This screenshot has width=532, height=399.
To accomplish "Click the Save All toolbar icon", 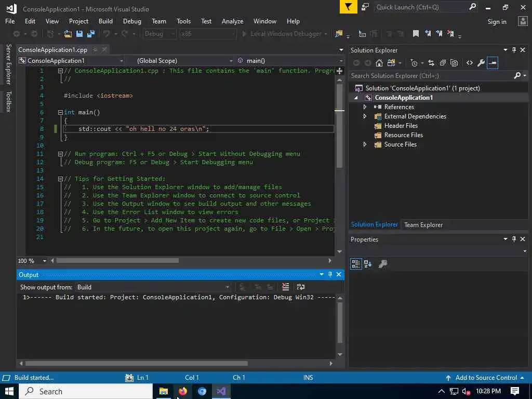I will click(x=91, y=34).
